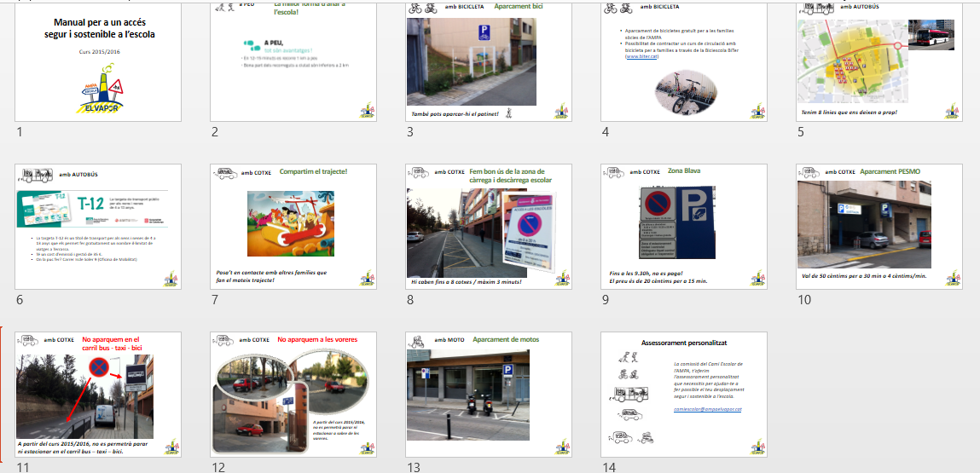Viewport: 980px width, 473px height.
Task: Open the 'Aparcament bici' slide thumbnail
Action: (x=489, y=60)
